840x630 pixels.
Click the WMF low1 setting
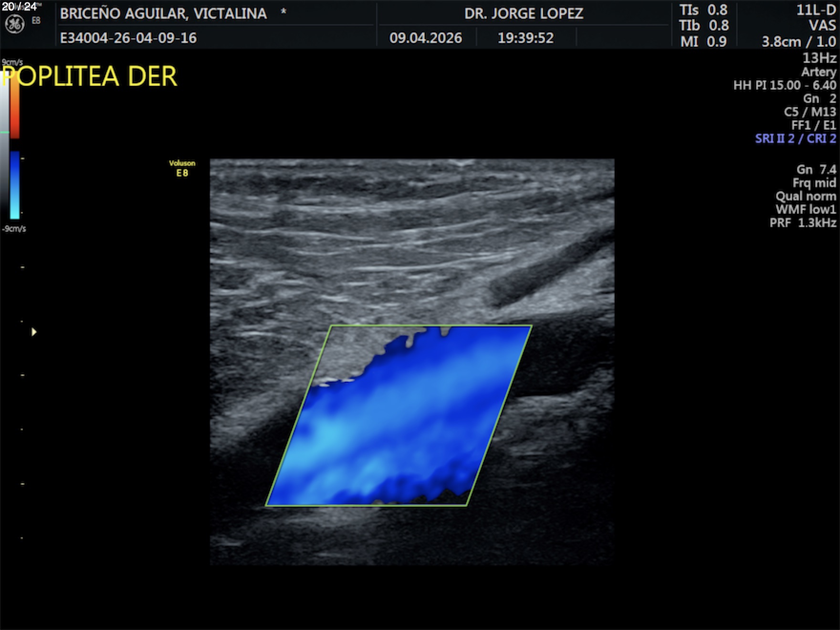pos(805,210)
